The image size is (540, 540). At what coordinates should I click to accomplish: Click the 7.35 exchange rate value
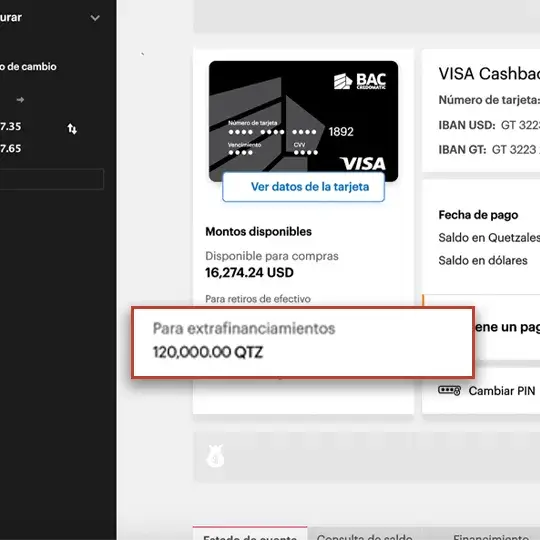coord(11,126)
